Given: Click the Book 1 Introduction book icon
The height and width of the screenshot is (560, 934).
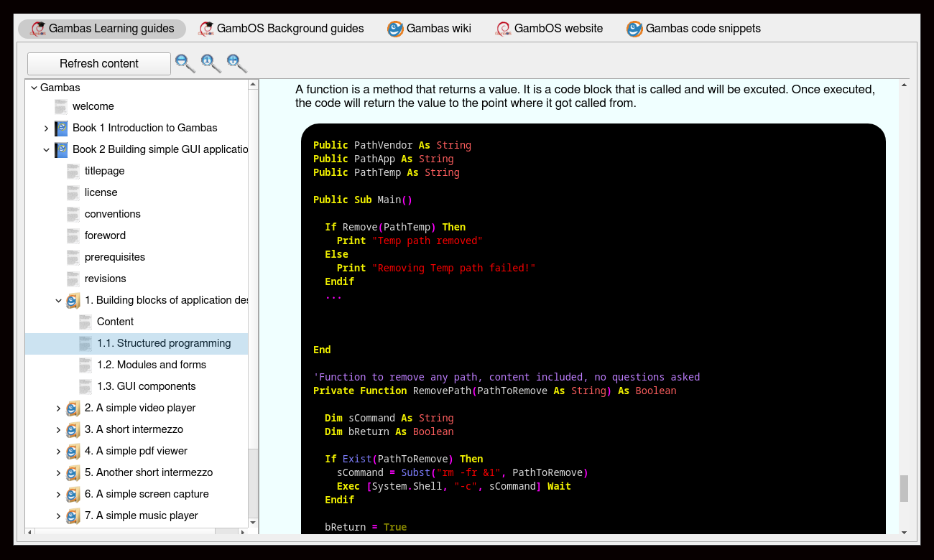Looking at the screenshot, I should coord(61,128).
